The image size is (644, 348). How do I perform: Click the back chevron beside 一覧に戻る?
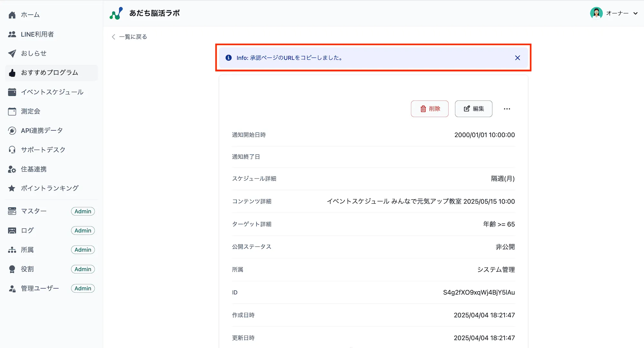pyautogui.click(x=113, y=37)
